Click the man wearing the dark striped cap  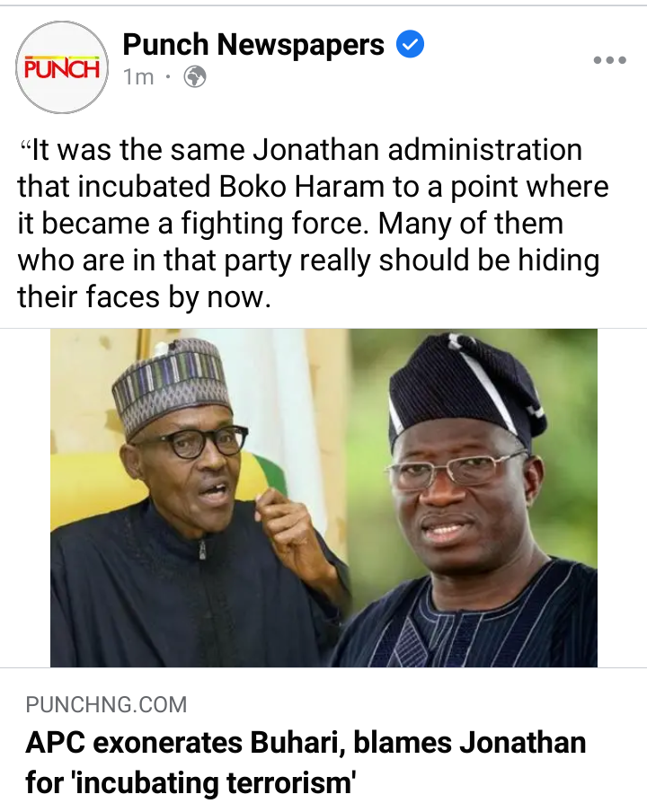coord(466,497)
